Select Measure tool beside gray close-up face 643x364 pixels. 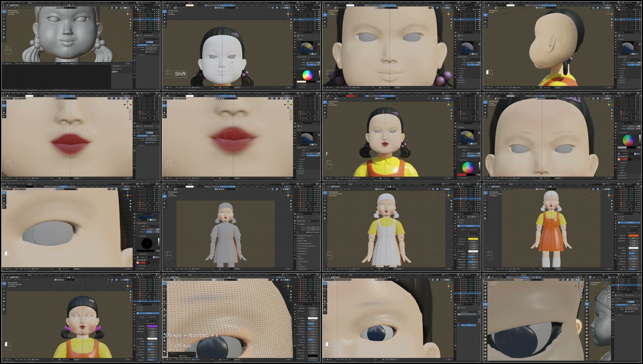pos(4,37)
